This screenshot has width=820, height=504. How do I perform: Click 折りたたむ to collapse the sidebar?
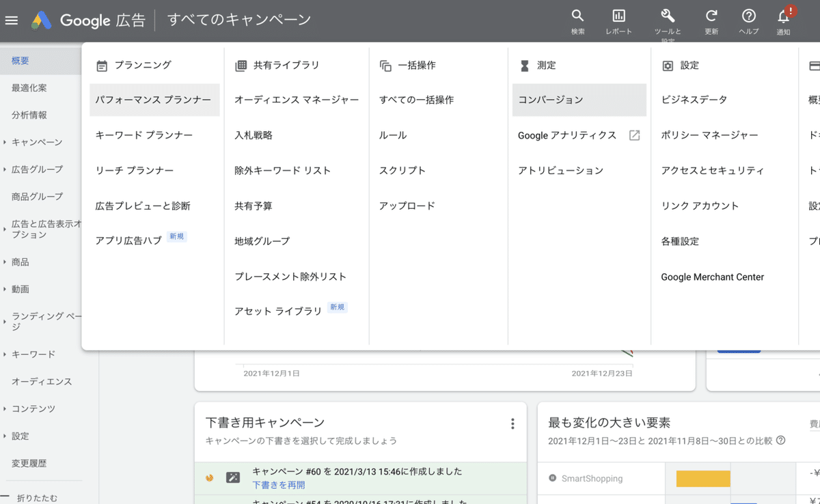[x=37, y=496]
